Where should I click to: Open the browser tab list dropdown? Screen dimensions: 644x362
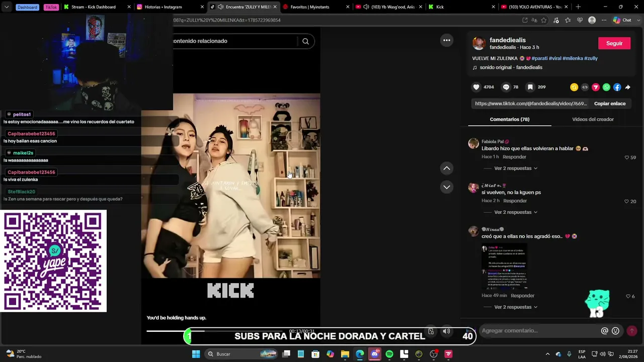(7, 7)
